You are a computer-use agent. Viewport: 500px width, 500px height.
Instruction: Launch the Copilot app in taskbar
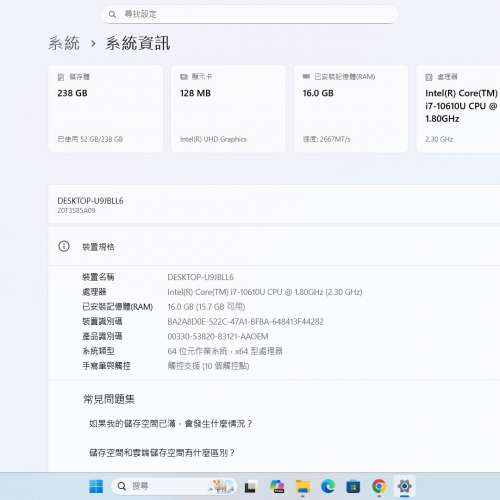pos(277,487)
